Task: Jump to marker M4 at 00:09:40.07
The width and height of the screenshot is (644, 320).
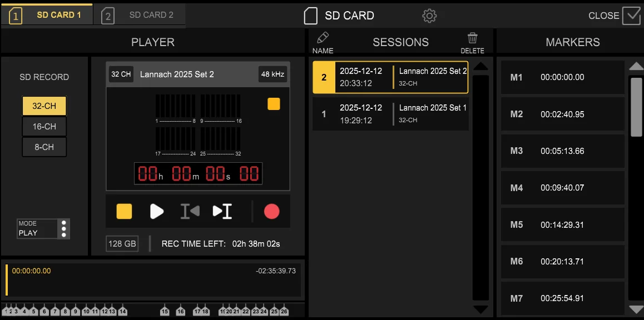Action: (563, 188)
